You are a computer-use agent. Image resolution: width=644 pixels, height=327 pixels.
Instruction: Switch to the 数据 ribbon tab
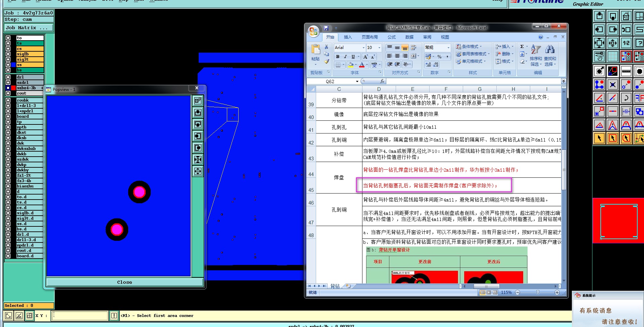(x=409, y=37)
